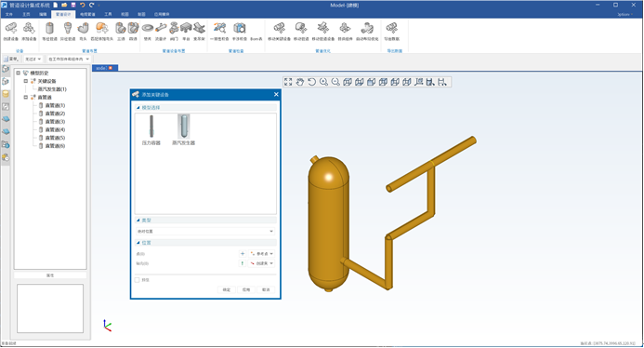Open the 主页 ribbon tab
Screen dimensions: 644x348
26,14
